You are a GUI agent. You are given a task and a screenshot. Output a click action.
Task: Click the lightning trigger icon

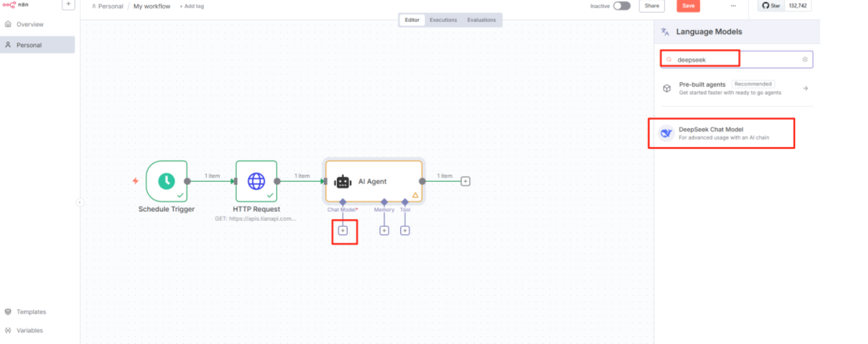click(135, 181)
